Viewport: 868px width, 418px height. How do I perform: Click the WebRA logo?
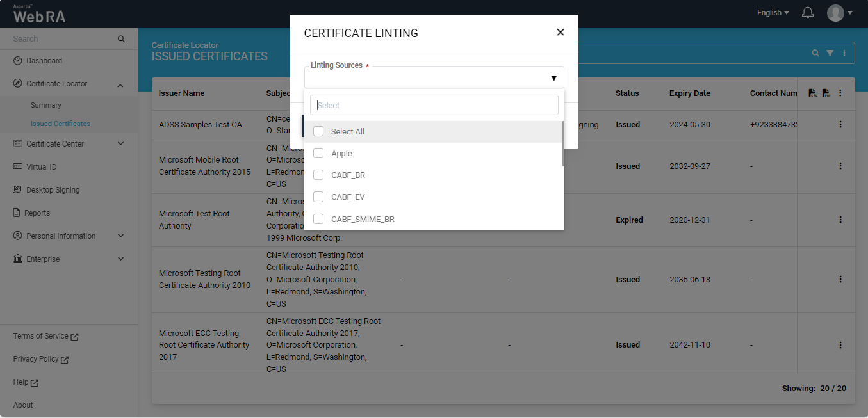[39, 13]
